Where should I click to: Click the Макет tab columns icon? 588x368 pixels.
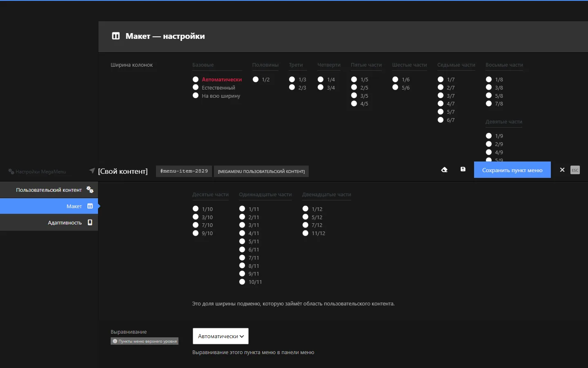point(90,206)
